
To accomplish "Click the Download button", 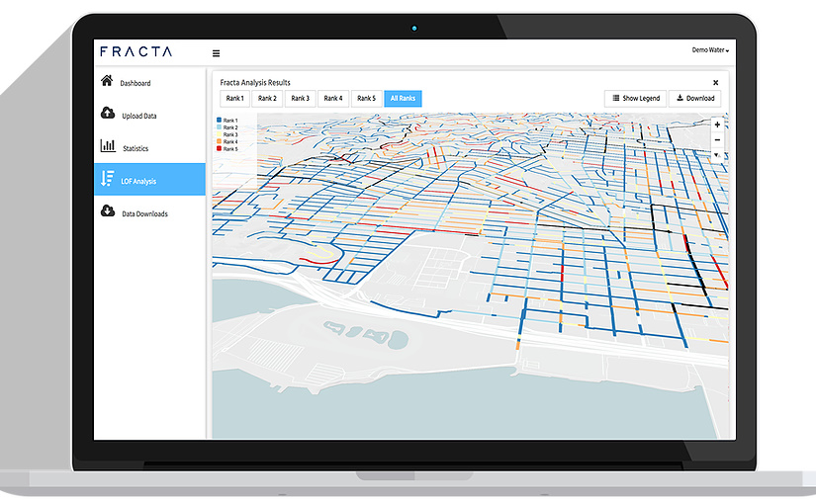I will point(694,98).
